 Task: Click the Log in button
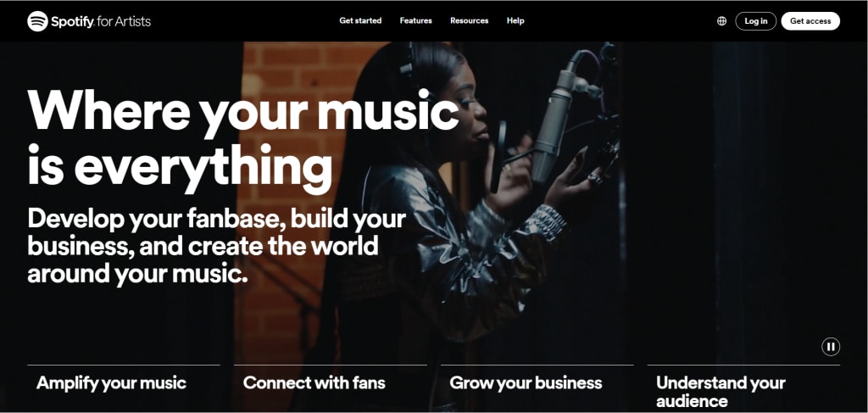click(x=755, y=21)
